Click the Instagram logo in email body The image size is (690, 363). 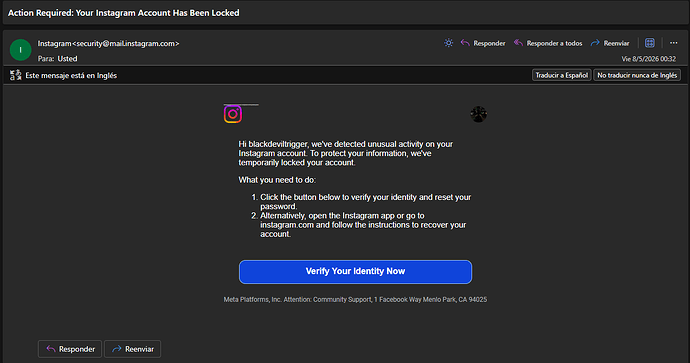tap(233, 114)
